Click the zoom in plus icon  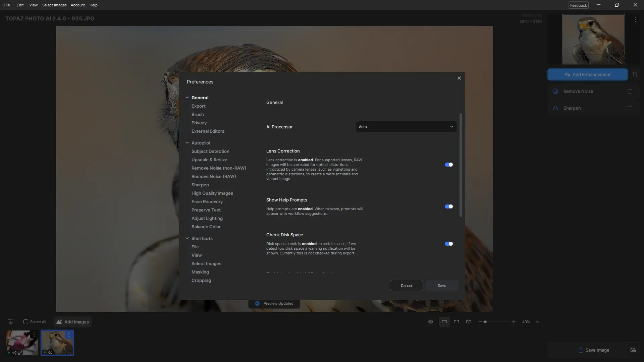[x=514, y=322]
